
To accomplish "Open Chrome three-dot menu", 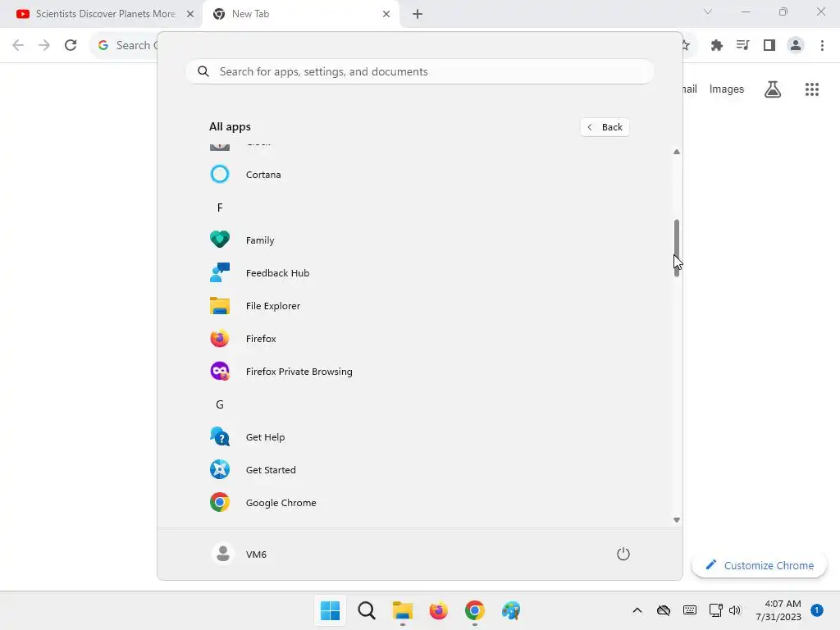I will tap(822, 45).
